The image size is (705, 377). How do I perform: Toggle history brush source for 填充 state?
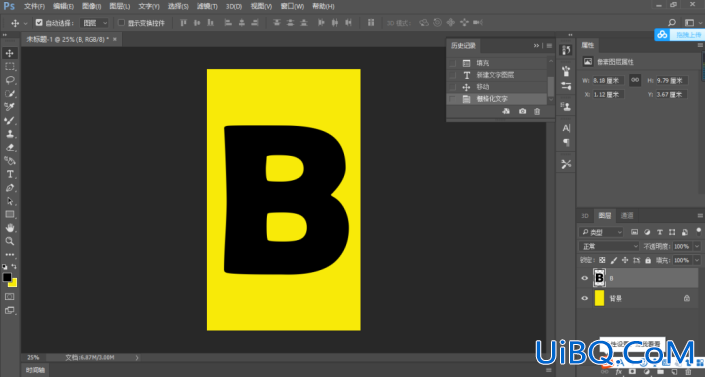click(x=453, y=63)
